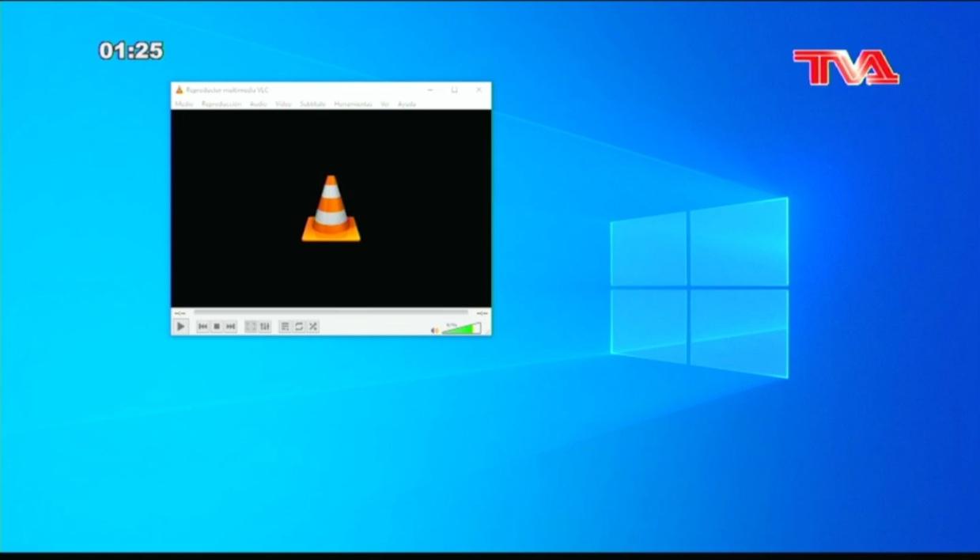This screenshot has height=560, width=980.
Task: Skip to the next media track
Action: coord(230,327)
